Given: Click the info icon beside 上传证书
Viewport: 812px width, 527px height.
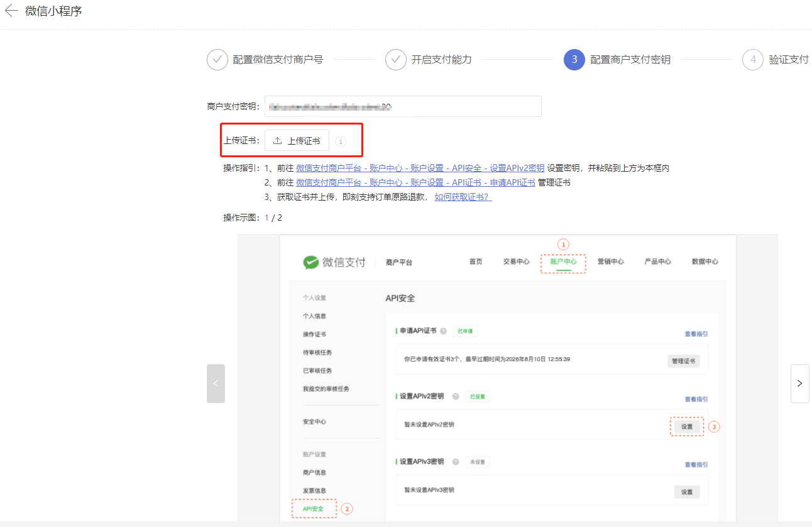Looking at the screenshot, I should (341, 141).
